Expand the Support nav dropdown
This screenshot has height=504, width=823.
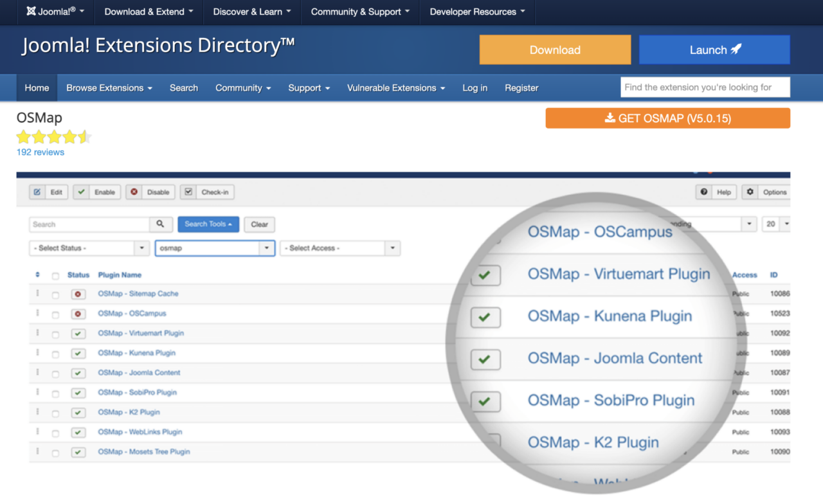point(309,88)
